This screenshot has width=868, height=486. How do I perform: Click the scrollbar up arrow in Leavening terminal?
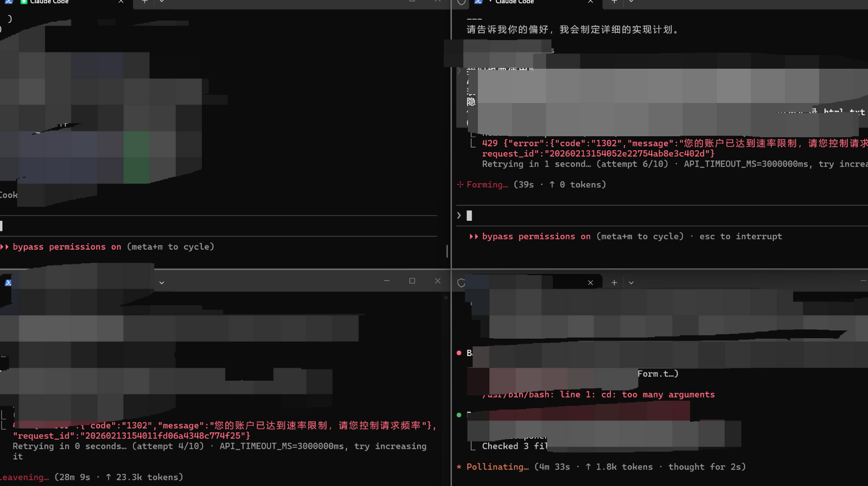point(446,297)
